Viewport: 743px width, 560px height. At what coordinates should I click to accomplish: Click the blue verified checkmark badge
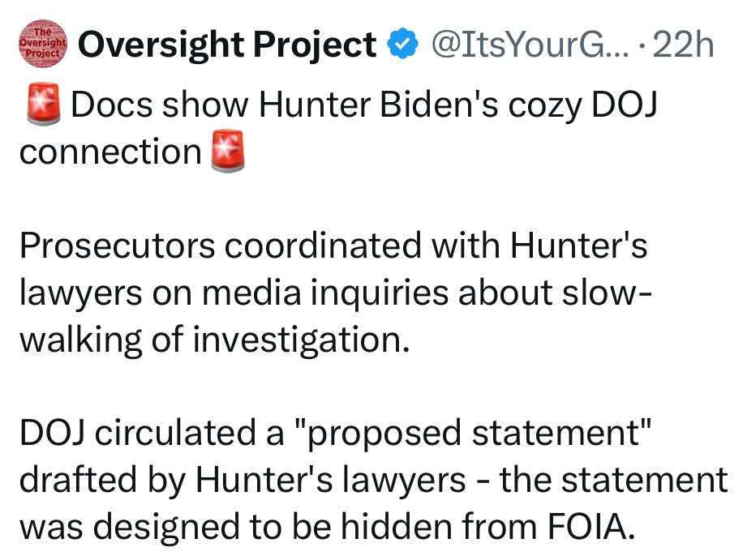pyautogui.click(x=402, y=45)
